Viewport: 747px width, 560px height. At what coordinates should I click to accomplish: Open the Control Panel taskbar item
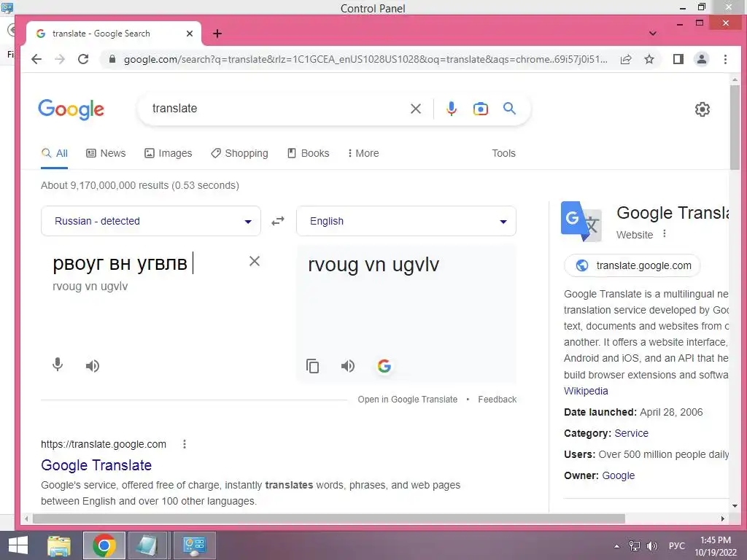point(194,545)
